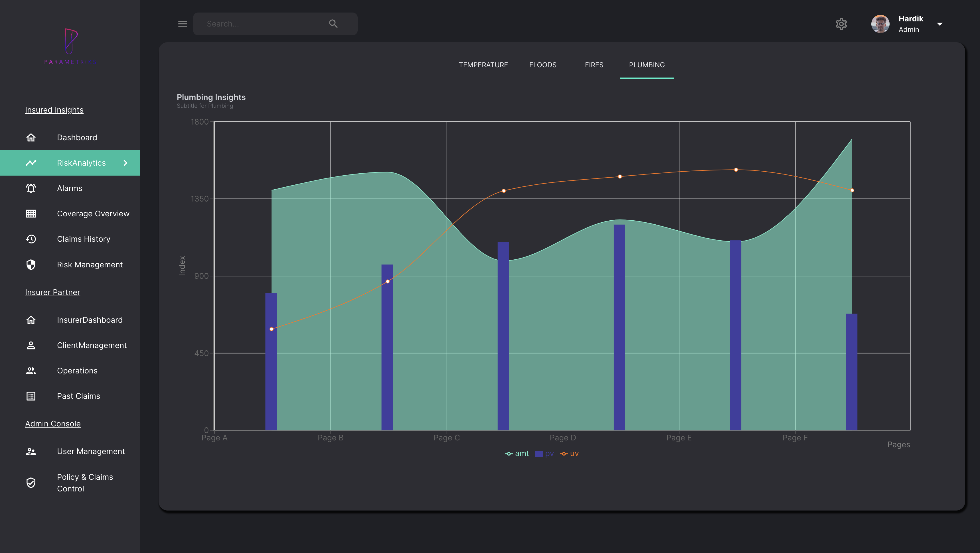Toggle the pv series in legend
Image resolution: width=980 pixels, height=553 pixels.
click(x=544, y=454)
